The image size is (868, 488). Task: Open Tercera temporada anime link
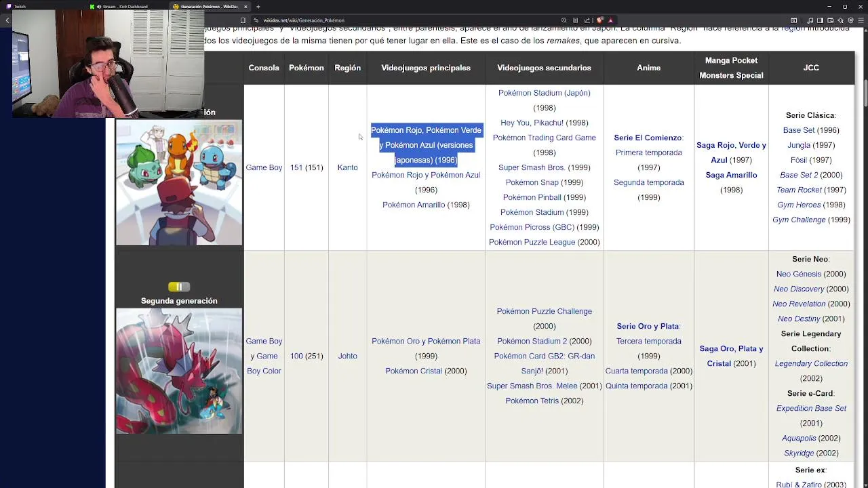click(x=648, y=341)
